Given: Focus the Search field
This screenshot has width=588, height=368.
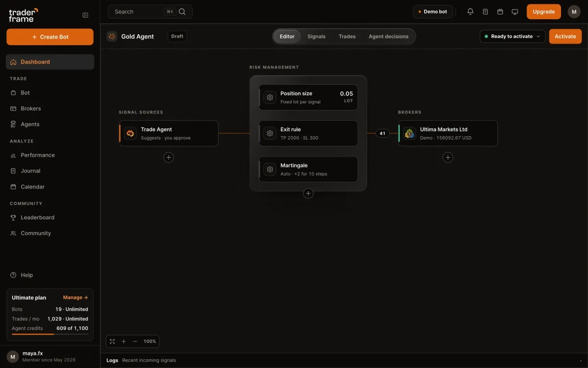Looking at the screenshot, I should point(150,12).
